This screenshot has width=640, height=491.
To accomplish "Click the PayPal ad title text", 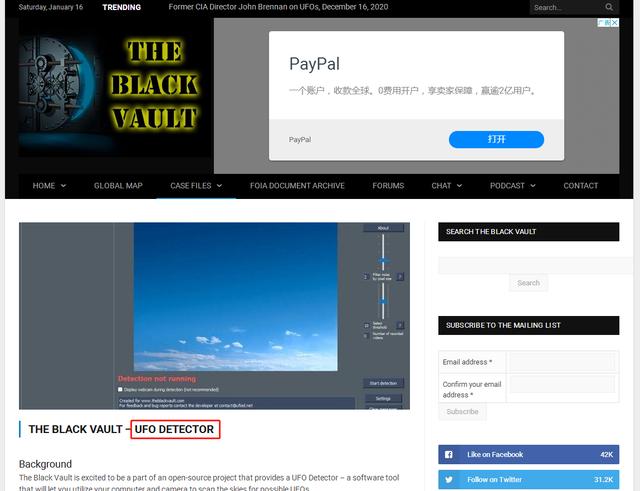I will (x=314, y=64).
